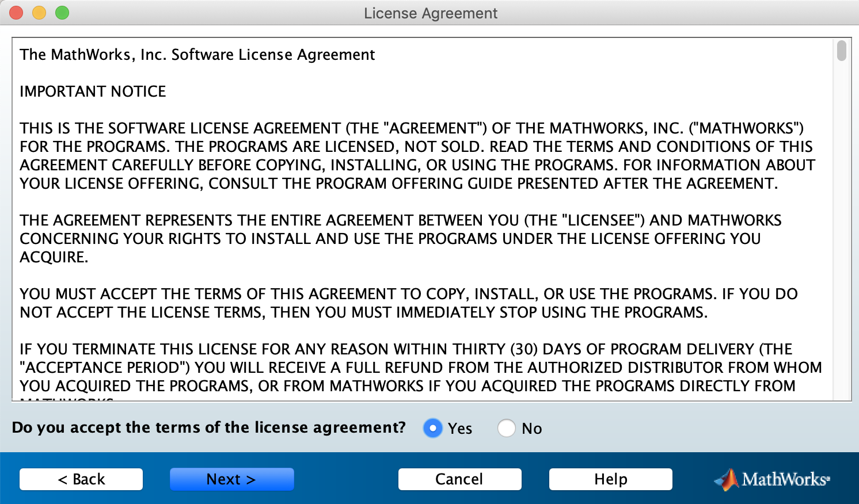This screenshot has height=504, width=859.
Task: Click the paragraph starting 'IF YOU TERMINATE THIS LICENSE'
Action: point(421,372)
